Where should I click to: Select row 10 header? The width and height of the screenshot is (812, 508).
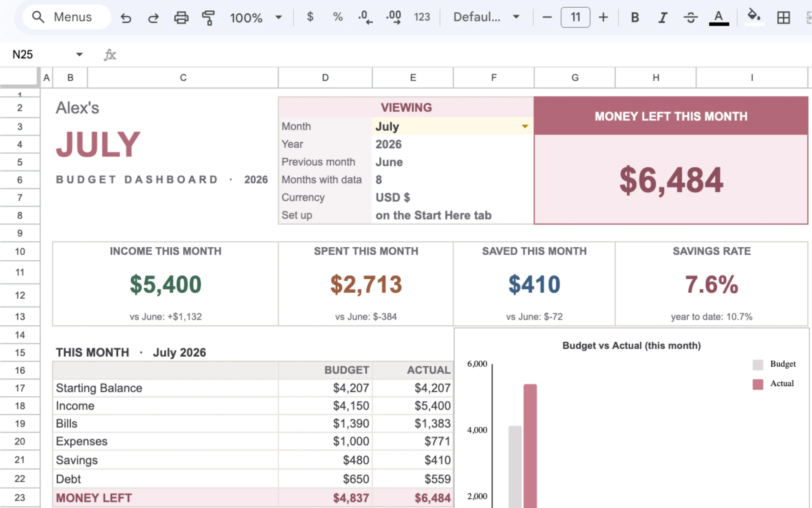[20, 251]
